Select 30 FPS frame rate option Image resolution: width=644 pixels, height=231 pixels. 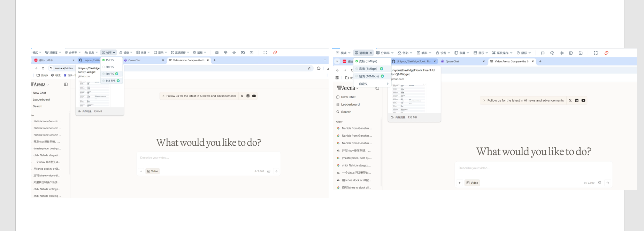coord(112,67)
